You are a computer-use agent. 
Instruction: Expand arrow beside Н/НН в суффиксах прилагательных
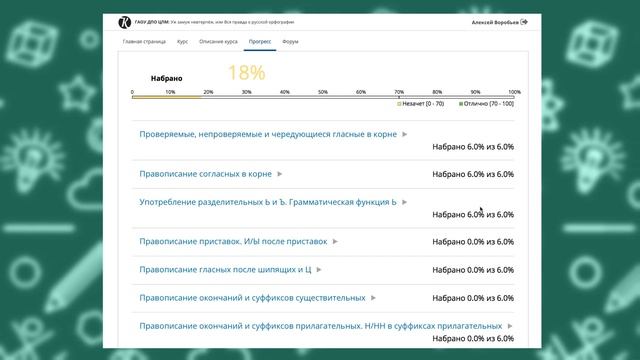pos(510,326)
